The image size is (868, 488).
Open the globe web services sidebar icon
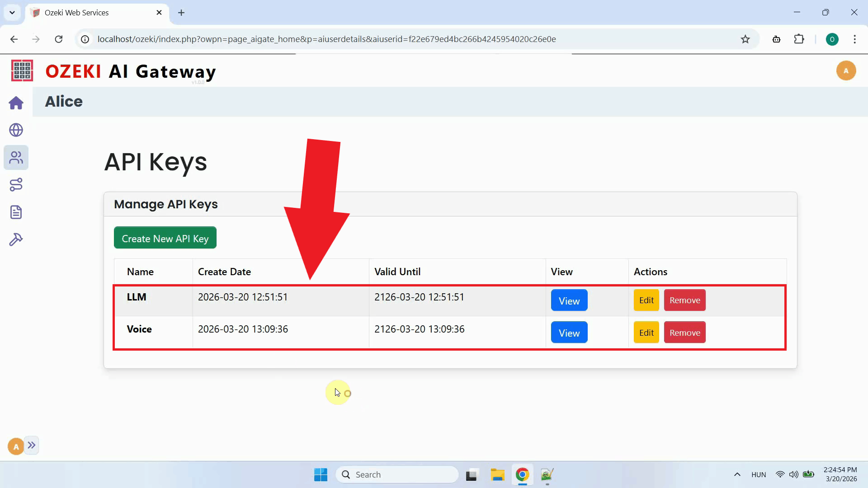pos(16,130)
